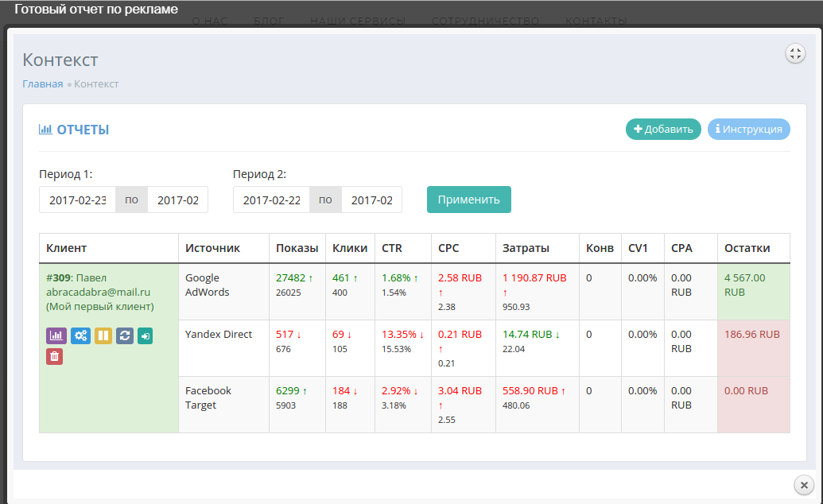Viewport: 823px width, 504px height.
Task: Select the Период 2 end date field
Action: (371, 200)
